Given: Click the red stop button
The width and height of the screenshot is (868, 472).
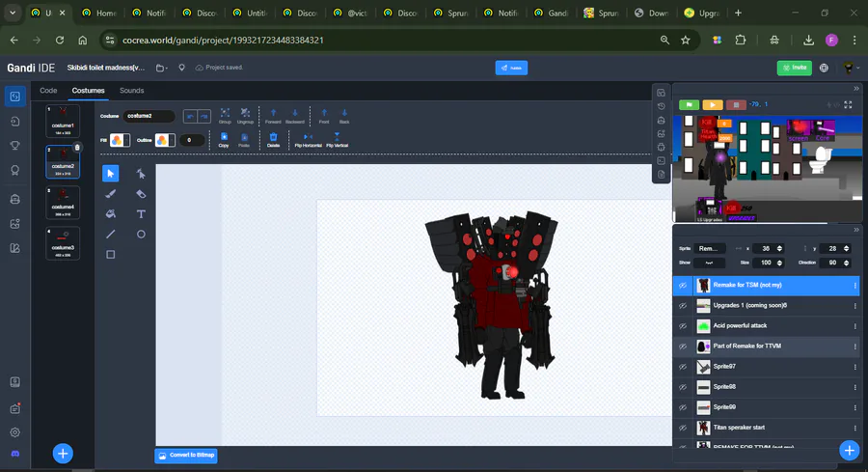Looking at the screenshot, I should coord(736,104).
